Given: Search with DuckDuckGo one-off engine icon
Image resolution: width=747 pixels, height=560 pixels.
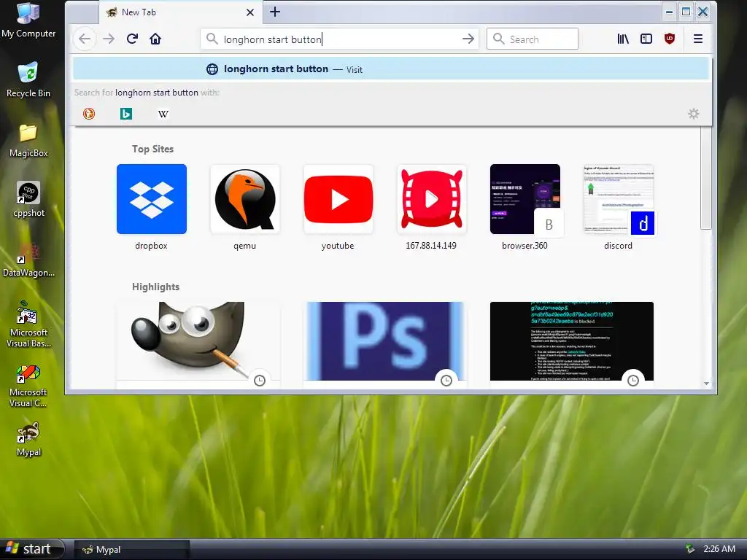Looking at the screenshot, I should coord(89,114).
